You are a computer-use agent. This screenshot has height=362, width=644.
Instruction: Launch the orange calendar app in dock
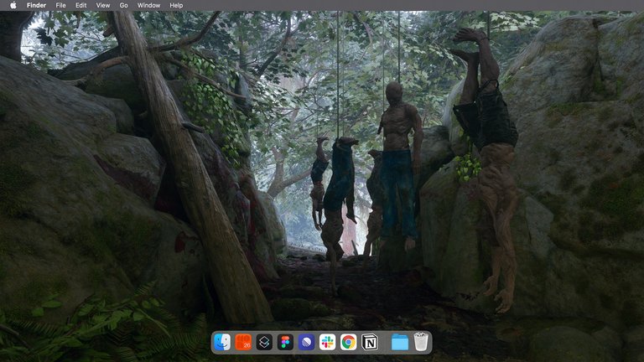243,342
